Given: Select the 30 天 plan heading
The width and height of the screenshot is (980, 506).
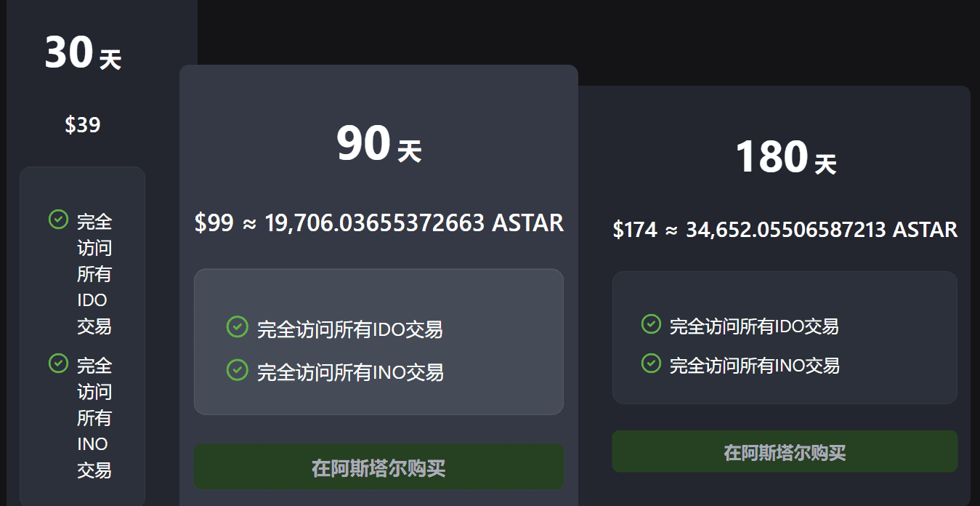Looking at the screenshot, I should pos(82,54).
